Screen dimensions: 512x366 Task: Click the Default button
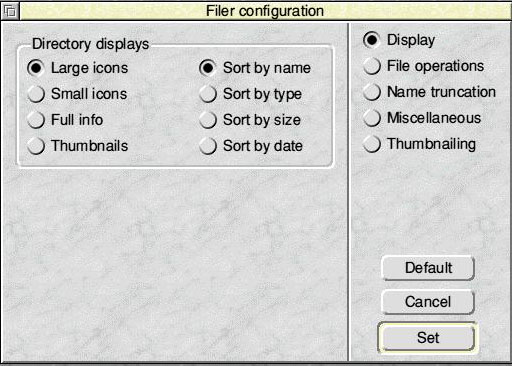pyautogui.click(x=428, y=268)
